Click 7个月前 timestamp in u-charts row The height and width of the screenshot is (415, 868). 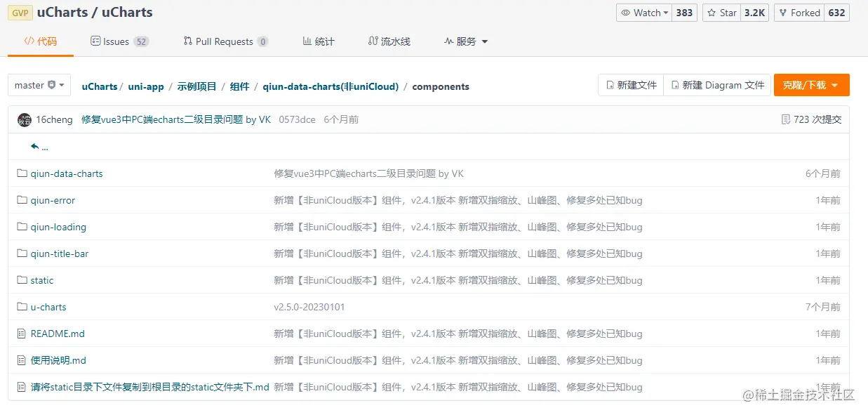click(823, 307)
